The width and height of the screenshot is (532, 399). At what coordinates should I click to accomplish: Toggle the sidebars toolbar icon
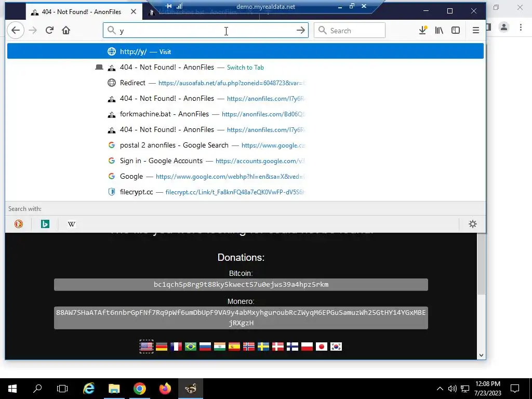click(x=456, y=31)
